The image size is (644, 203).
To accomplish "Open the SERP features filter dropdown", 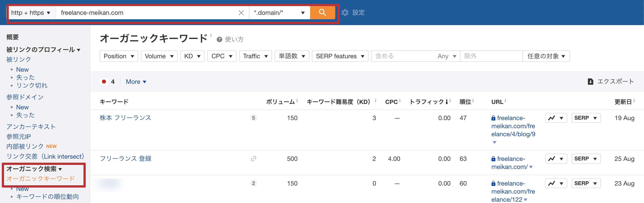I will click(x=340, y=56).
